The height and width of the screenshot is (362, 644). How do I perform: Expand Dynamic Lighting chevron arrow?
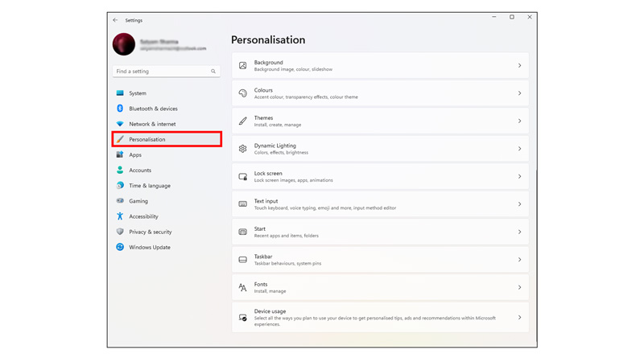(519, 149)
